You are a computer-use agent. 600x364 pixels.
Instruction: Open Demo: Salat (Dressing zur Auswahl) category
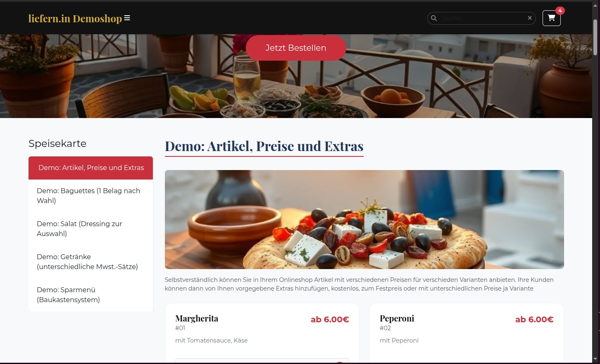(90, 229)
